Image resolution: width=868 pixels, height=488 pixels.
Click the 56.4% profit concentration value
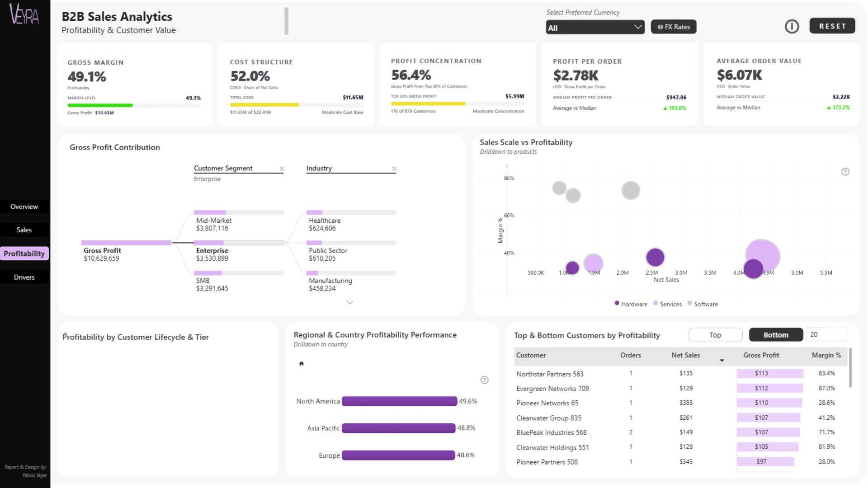tap(411, 75)
